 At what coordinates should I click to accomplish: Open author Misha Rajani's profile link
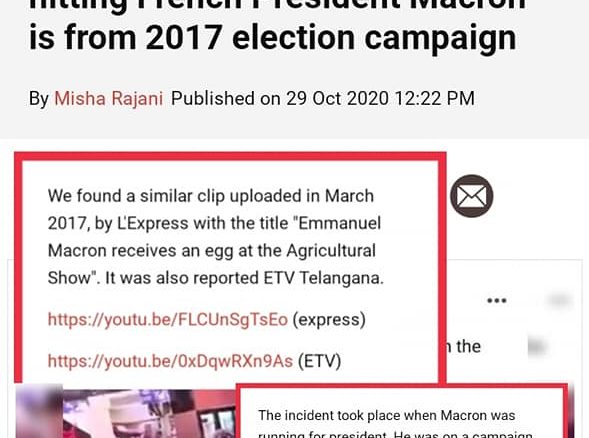(x=109, y=99)
